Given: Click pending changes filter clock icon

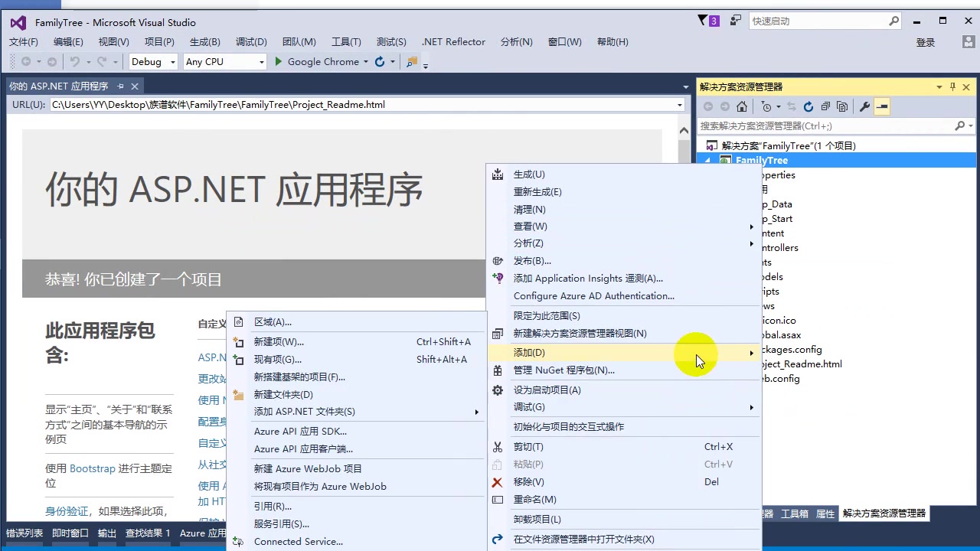Looking at the screenshot, I should tap(766, 106).
